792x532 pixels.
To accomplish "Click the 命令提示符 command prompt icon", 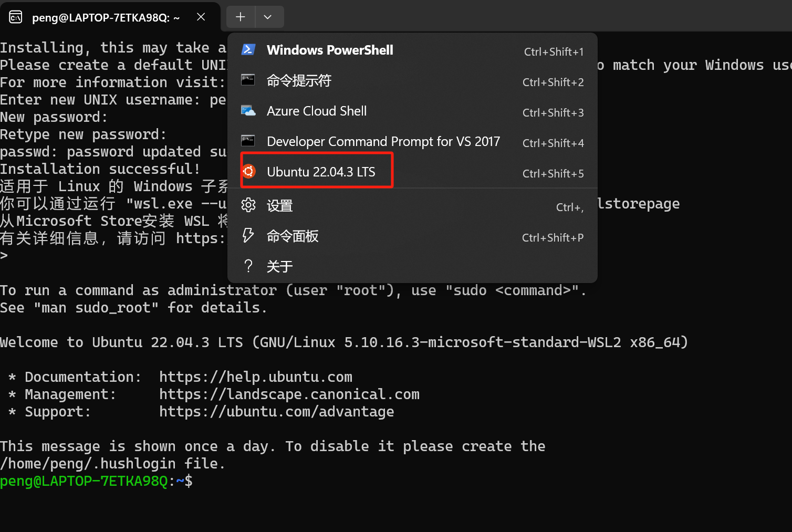I will coord(248,80).
